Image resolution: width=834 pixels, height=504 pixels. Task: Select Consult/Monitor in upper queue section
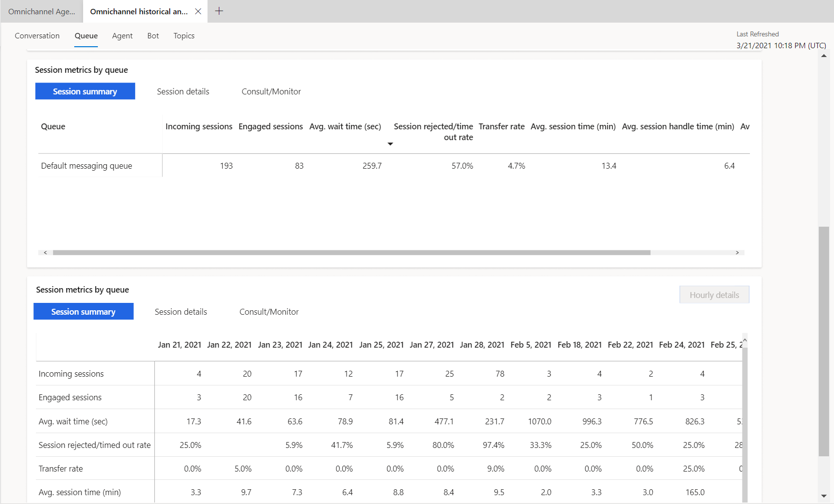271,91
